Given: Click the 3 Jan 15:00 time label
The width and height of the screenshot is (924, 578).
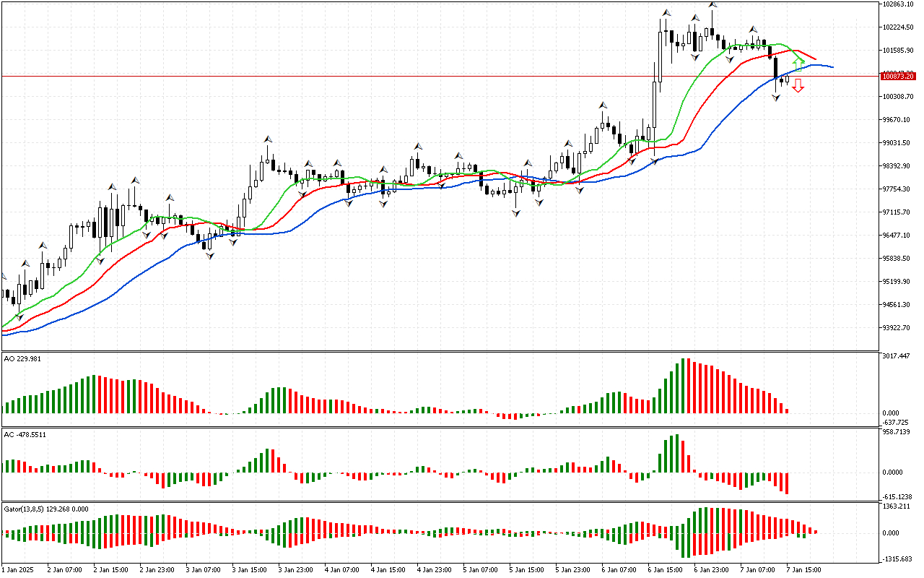Looking at the screenshot, I should (x=248, y=569).
